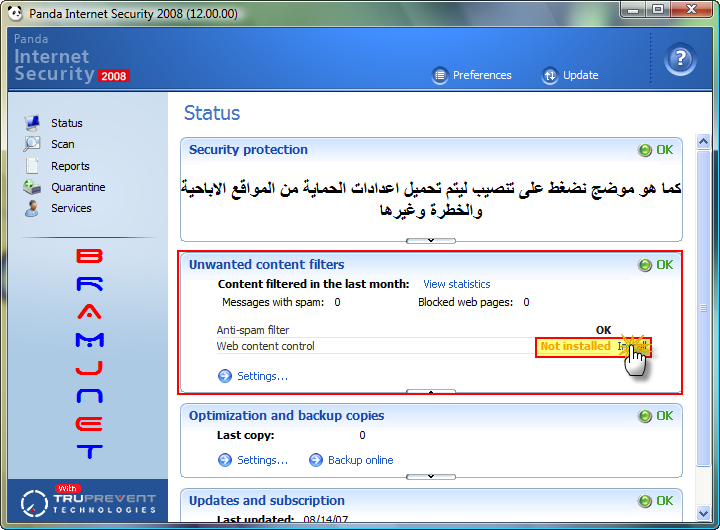720x530 pixels.
Task: Expand Optimization and backup copies panel
Action: 431,476
